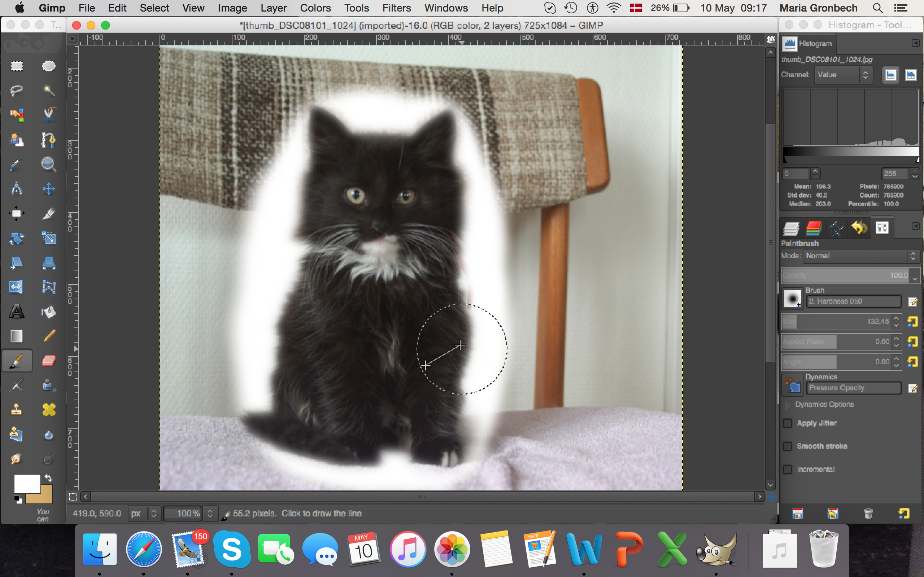The image size is (924, 577).
Task: Select the Heal tool
Action: 48,410
